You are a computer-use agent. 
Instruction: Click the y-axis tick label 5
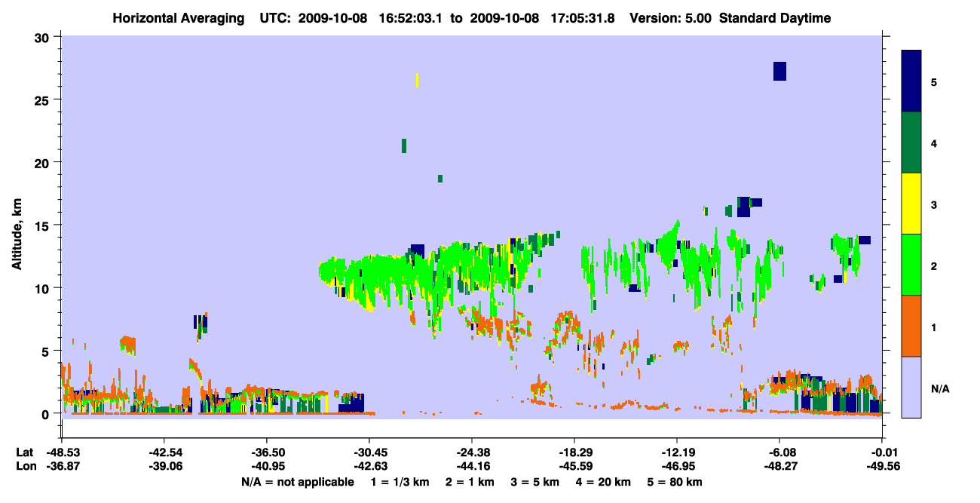pyautogui.click(x=47, y=351)
